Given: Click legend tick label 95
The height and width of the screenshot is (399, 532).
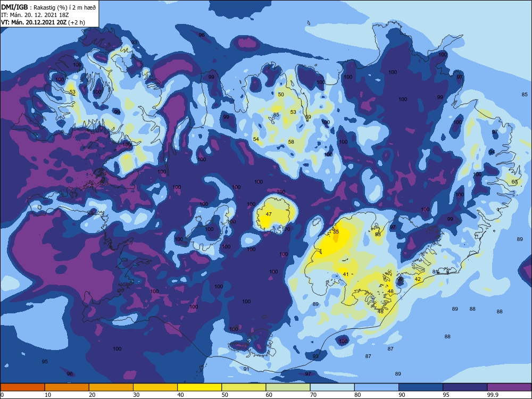Looking at the screenshot, I should click(x=446, y=395).
